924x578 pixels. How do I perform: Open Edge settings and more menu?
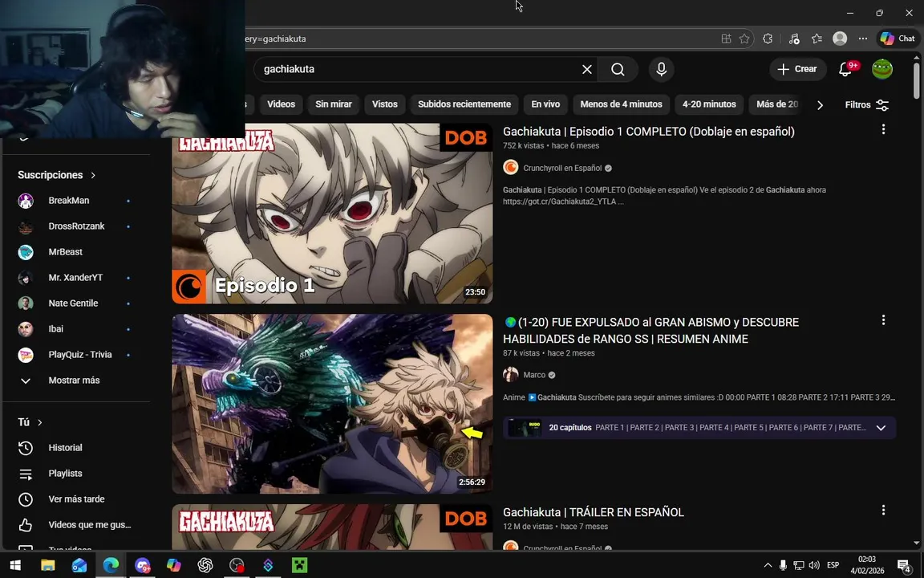tap(863, 39)
